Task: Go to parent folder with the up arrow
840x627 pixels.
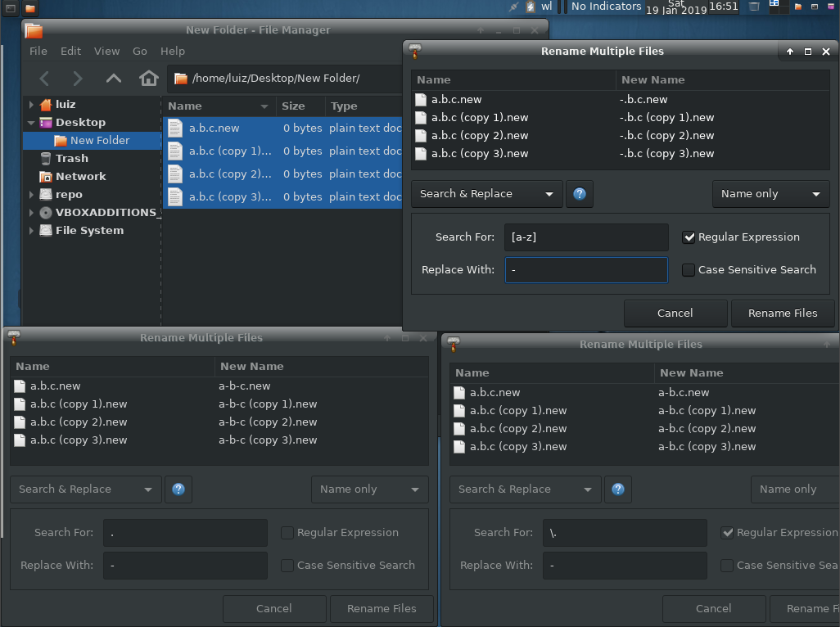Action: pos(114,79)
